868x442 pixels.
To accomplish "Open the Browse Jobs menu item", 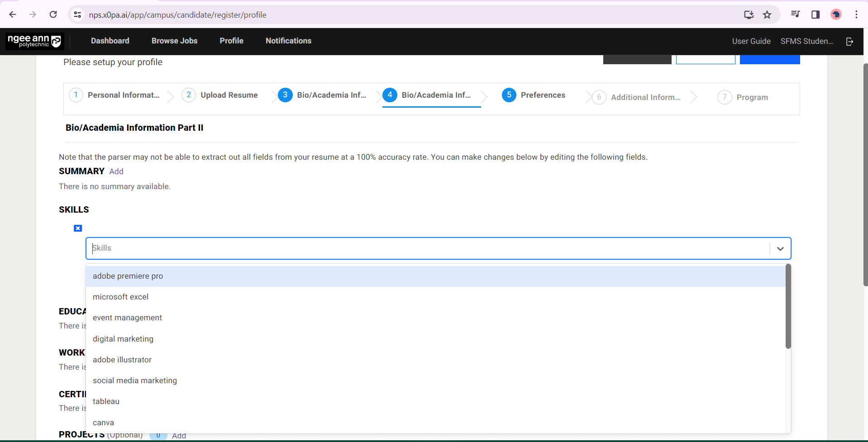I will pos(174,41).
